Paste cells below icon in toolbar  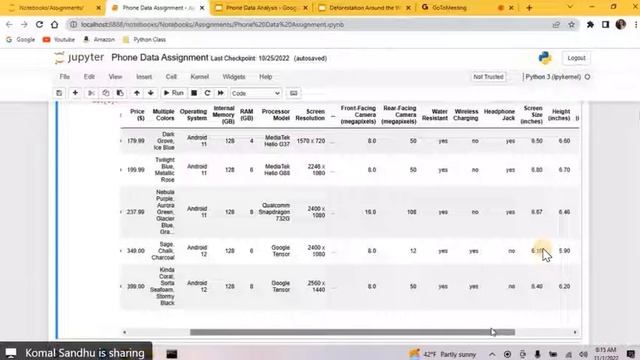(x=120, y=93)
